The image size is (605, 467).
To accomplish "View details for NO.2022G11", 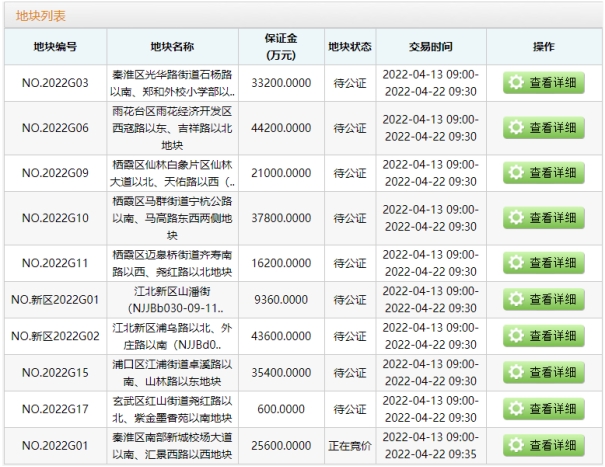I will [x=544, y=263].
